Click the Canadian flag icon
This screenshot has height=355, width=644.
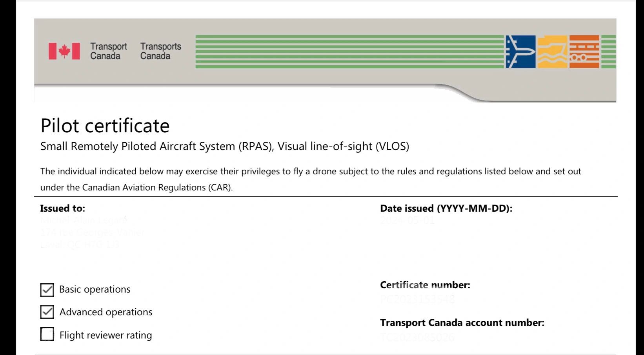64,51
